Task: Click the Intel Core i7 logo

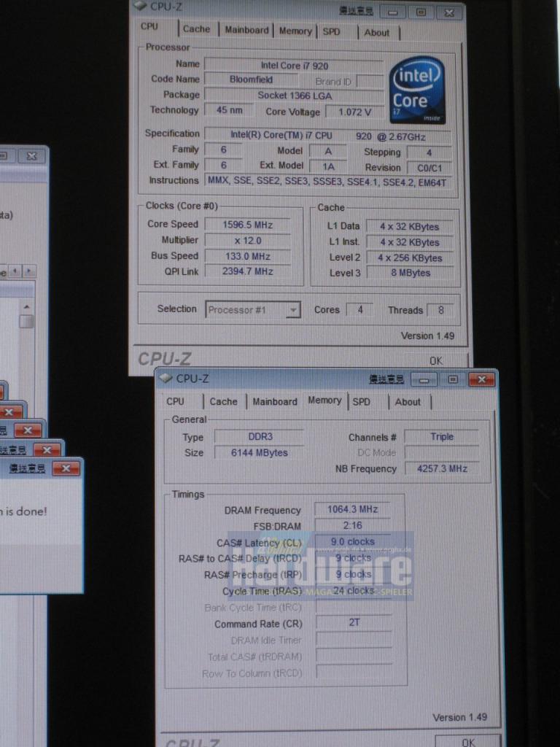Action: click(417, 90)
